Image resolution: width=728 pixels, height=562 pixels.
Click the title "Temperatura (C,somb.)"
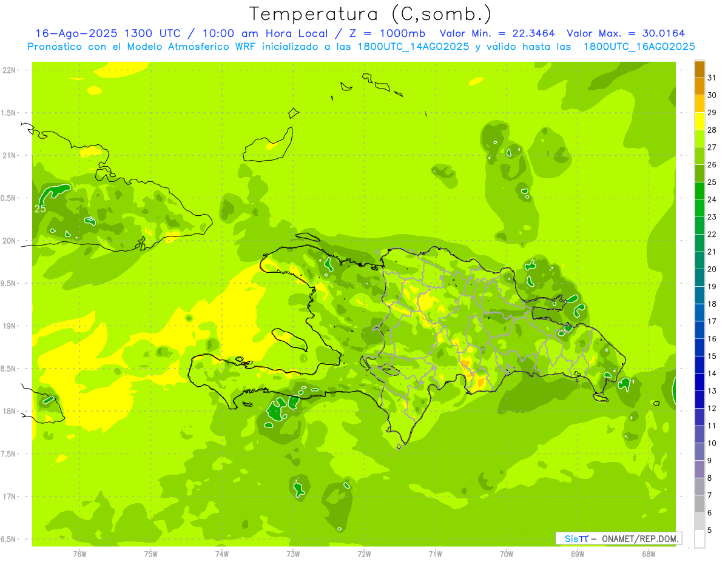point(370,15)
